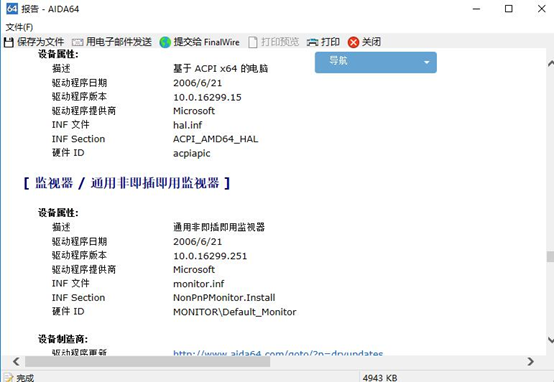Click the MONITOR\Default_Monitor value

[235, 312]
